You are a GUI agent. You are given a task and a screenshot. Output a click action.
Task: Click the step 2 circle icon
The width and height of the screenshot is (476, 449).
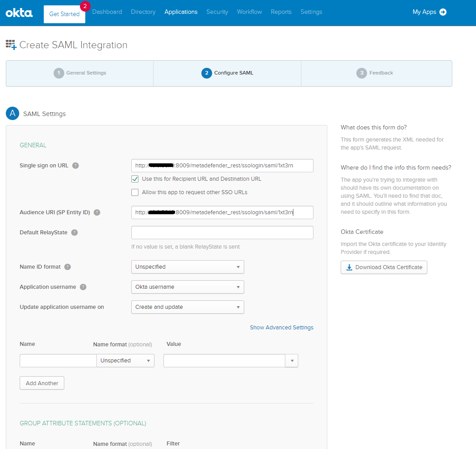(x=206, y=73)
